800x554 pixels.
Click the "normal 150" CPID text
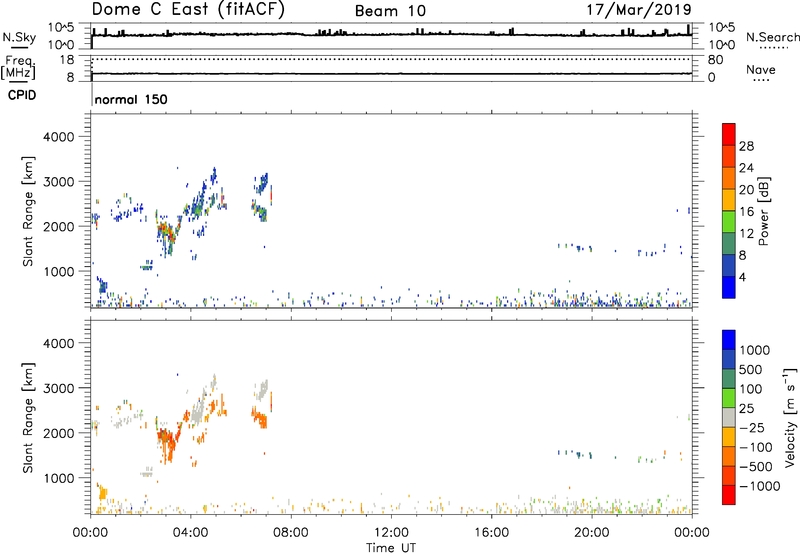coord(131,99)
